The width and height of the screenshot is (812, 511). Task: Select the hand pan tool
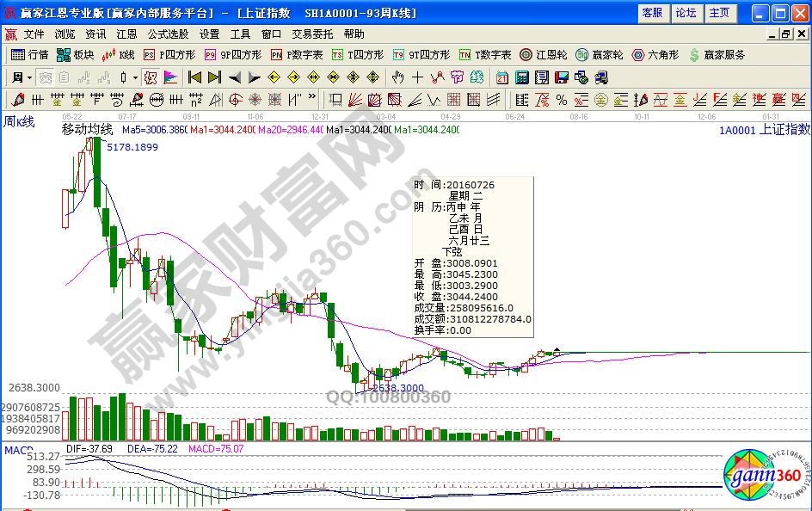[x=397, y=77]
